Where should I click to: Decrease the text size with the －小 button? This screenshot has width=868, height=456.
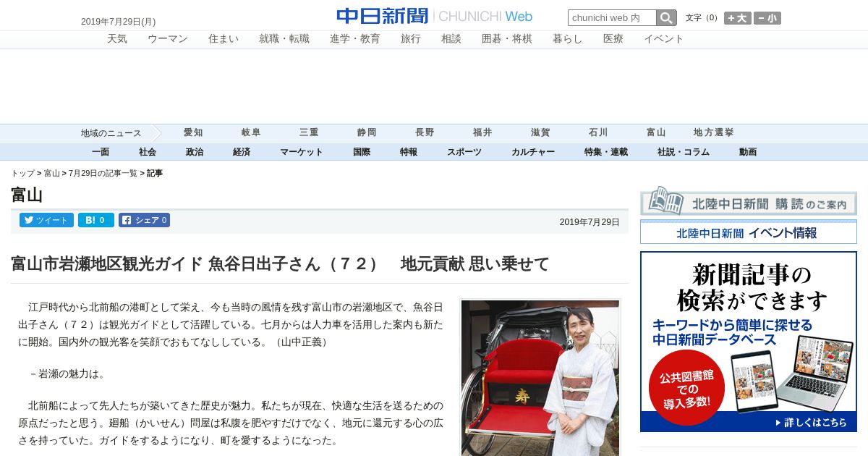[767, 18]
